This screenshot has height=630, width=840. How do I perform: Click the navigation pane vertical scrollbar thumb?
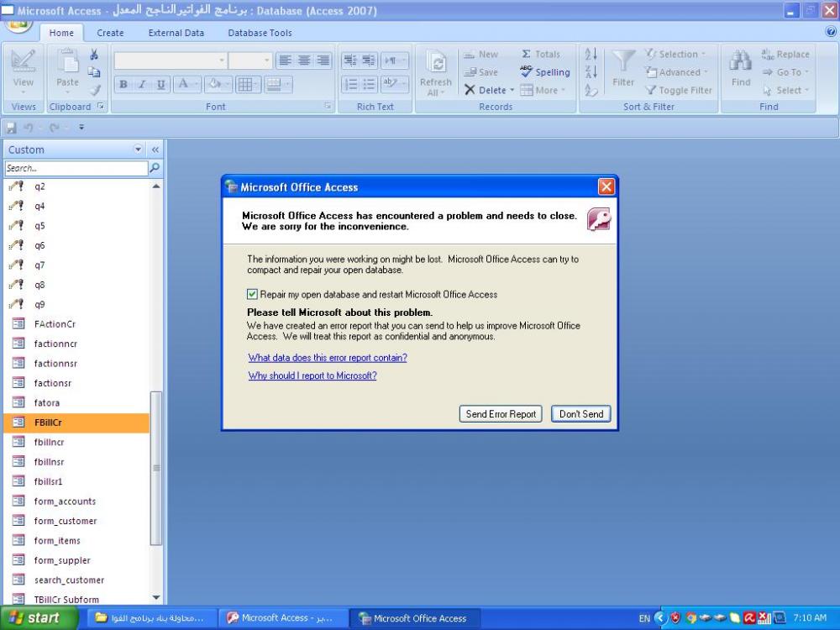(156, 468)
